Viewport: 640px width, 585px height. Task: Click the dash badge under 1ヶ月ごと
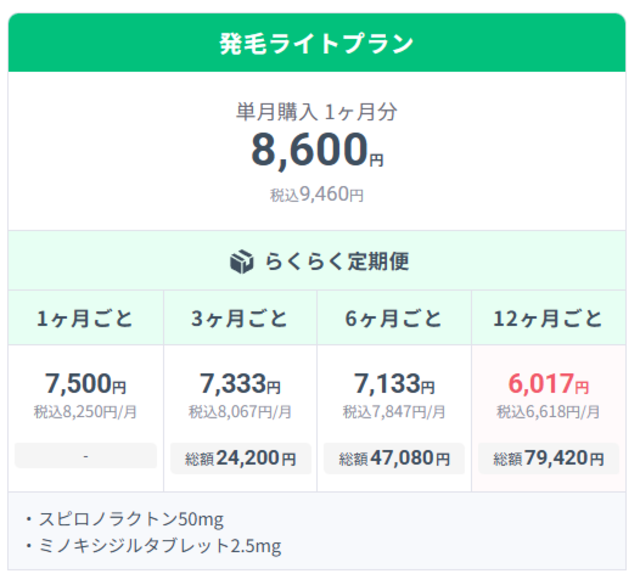[x=85, y=457]
